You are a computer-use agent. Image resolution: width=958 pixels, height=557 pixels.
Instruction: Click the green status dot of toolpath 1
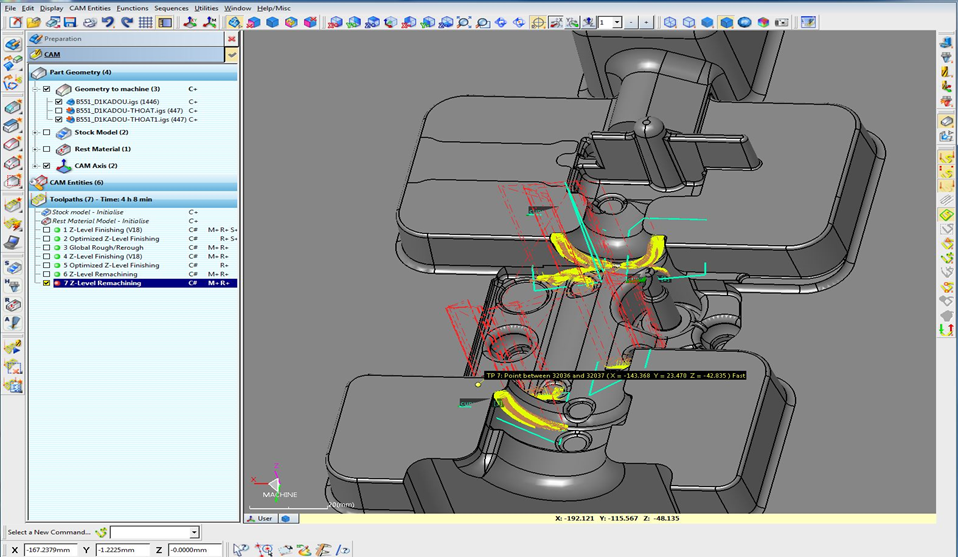point(58,230)
